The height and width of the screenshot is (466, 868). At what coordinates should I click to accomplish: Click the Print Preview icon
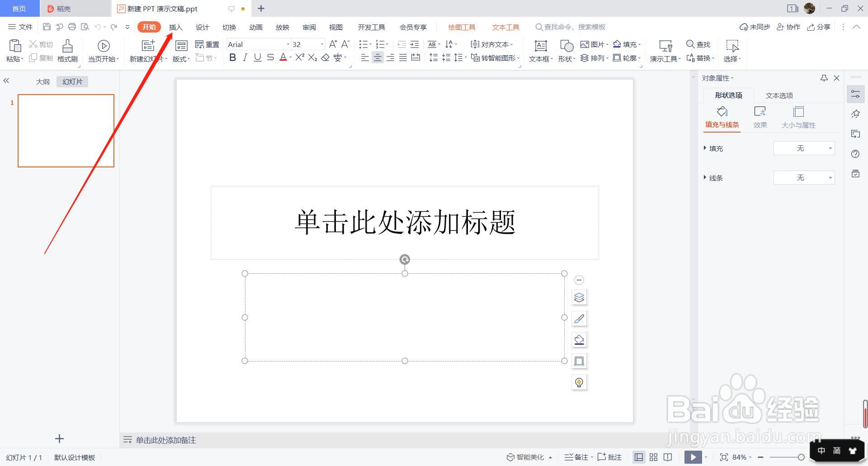click(x=85, y=27)
